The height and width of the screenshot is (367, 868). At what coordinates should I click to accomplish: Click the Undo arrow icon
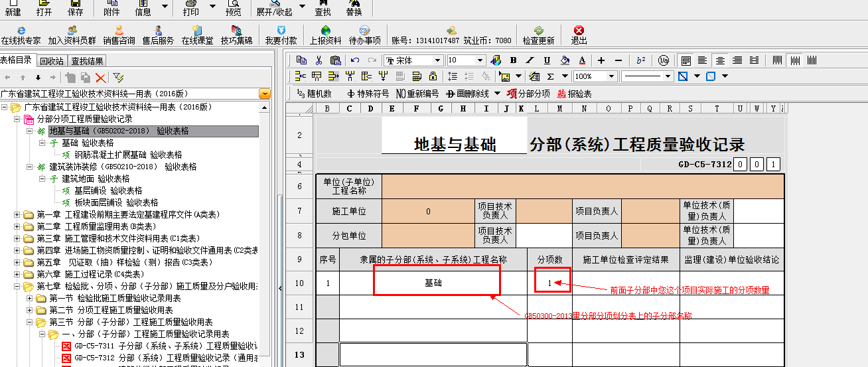(x=354, y=60)
